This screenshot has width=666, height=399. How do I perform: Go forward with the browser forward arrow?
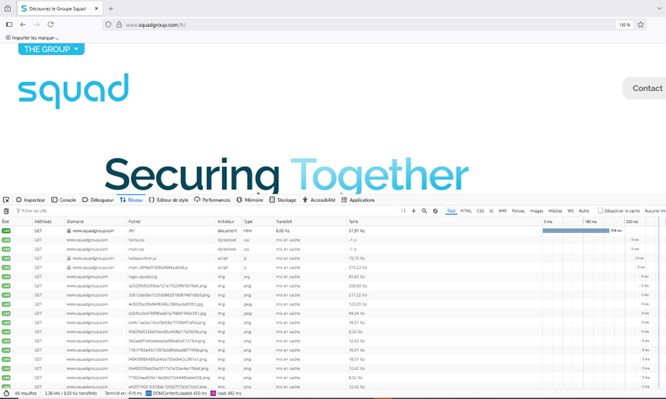(x=37, y=25)
